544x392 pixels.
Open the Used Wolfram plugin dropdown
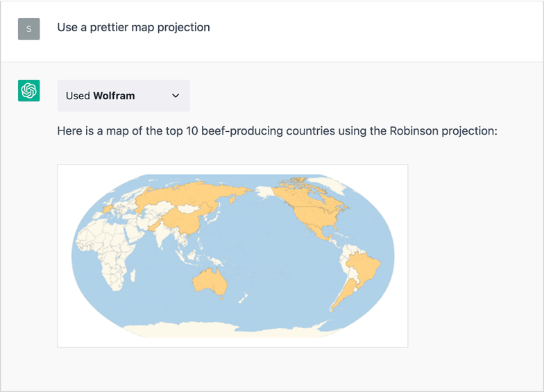[x=124, y=96]
